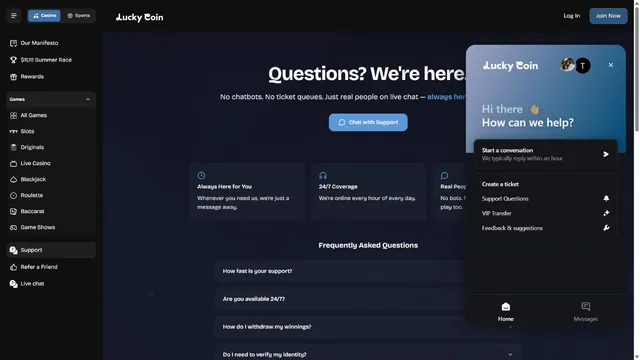Open VIP Transfer ticket
Image resolution: width=640 pixels, height=360 pixels.
[545, 213]
